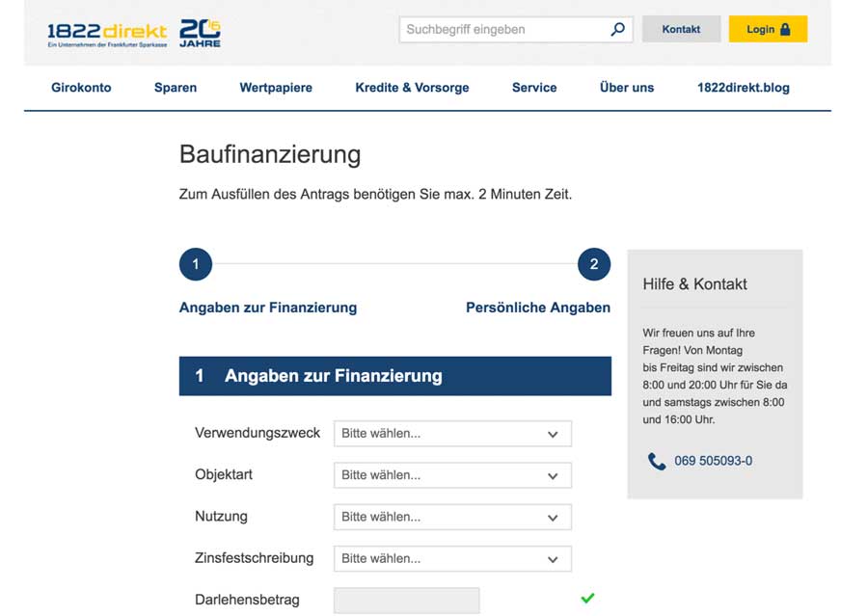Call the phone number 069 505093-0
The image size is (868, 616).
tap(713, 461)
